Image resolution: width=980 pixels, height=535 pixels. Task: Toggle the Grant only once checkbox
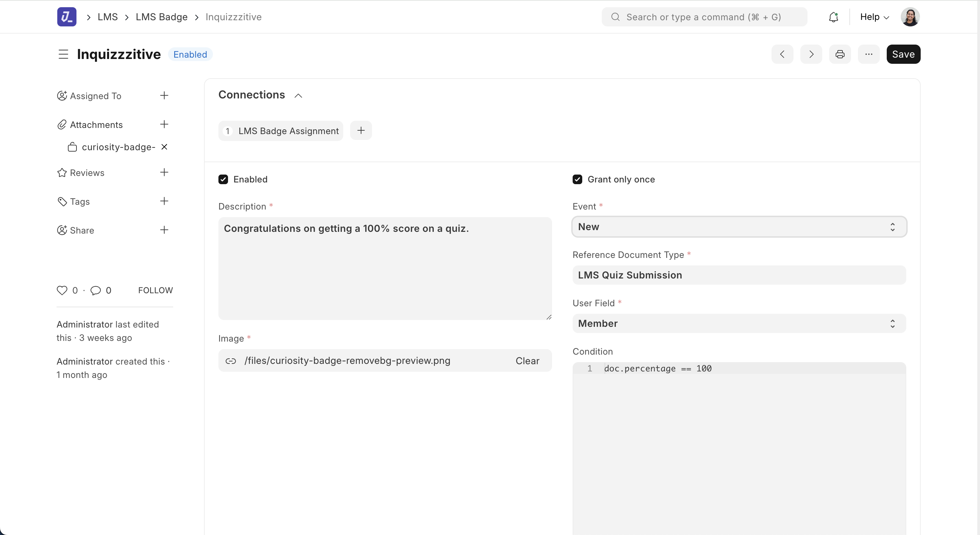(x=577, y=179)
